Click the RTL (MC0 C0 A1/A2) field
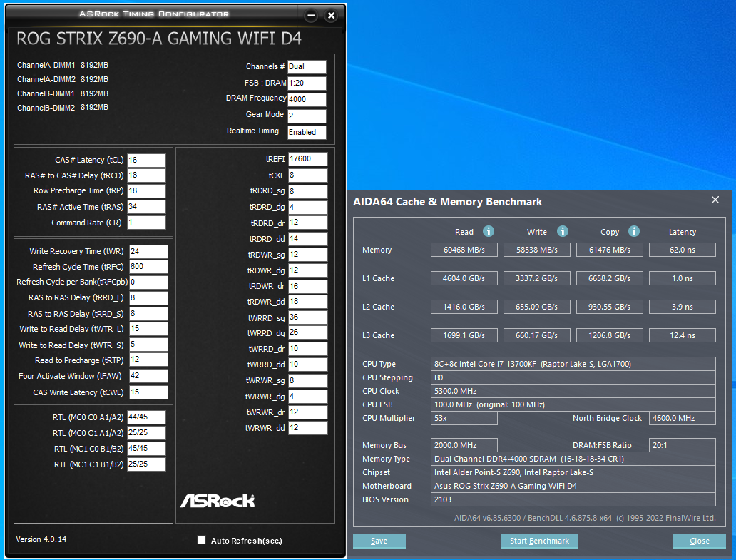The width and height of the screenshot is (736, 560). [x=146, y=417]
